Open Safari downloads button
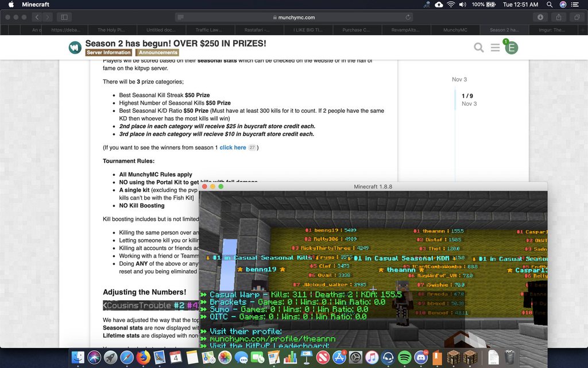Screen dimensions: 588x368 [x=540, y=17]
